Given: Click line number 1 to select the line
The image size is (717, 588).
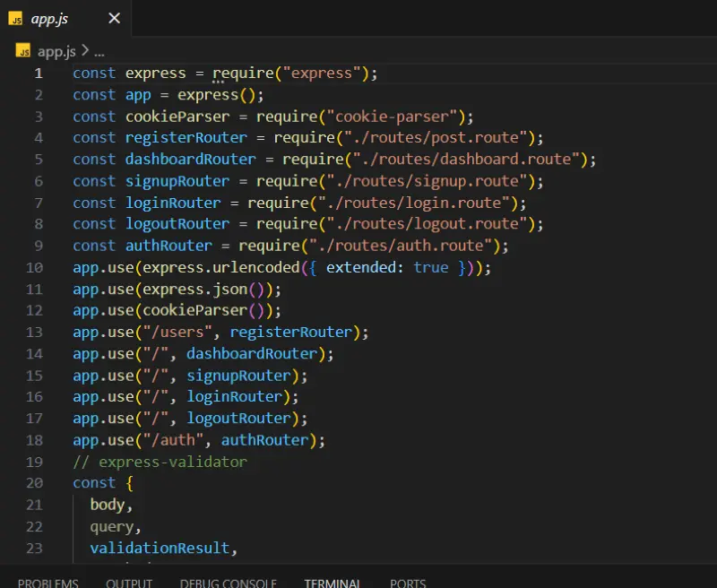Looking at the screenshot, I should pyautogui.click(x=39, y=73).
